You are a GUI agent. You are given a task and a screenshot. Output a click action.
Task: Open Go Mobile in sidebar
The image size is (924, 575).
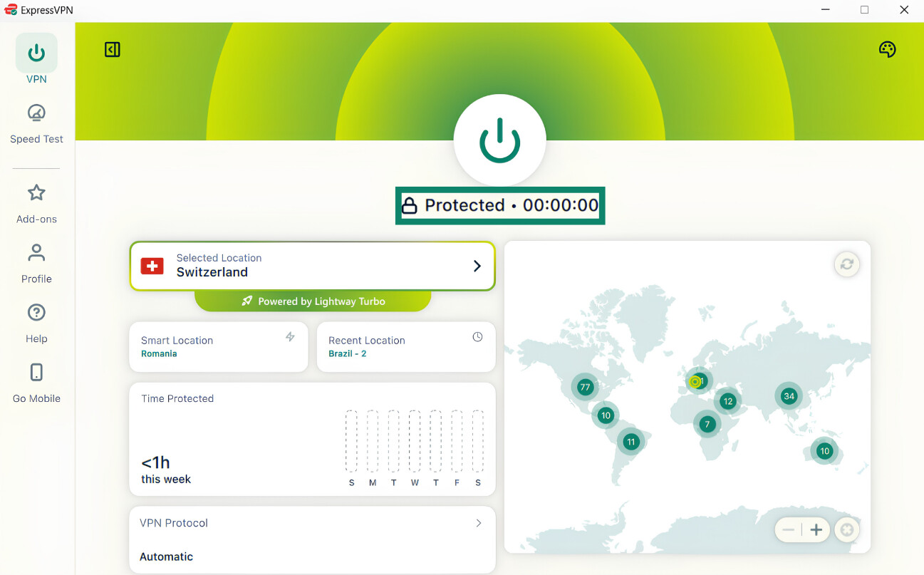tap(36, 383)
